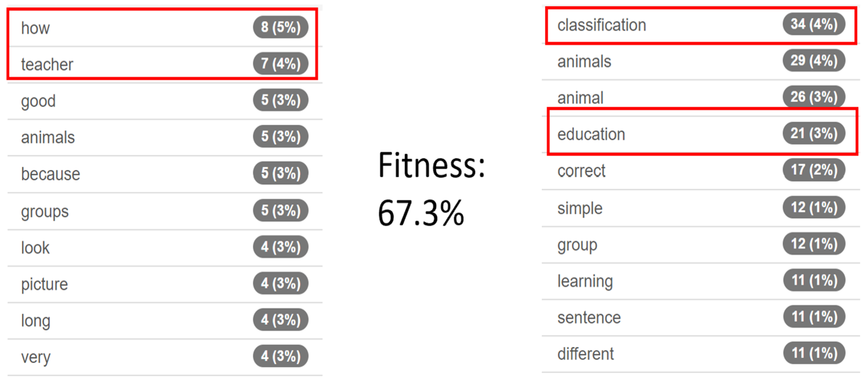Click the 'very' word entry
Image resolution: width=868 pixels, height=383 pixels.
point(36,357)
